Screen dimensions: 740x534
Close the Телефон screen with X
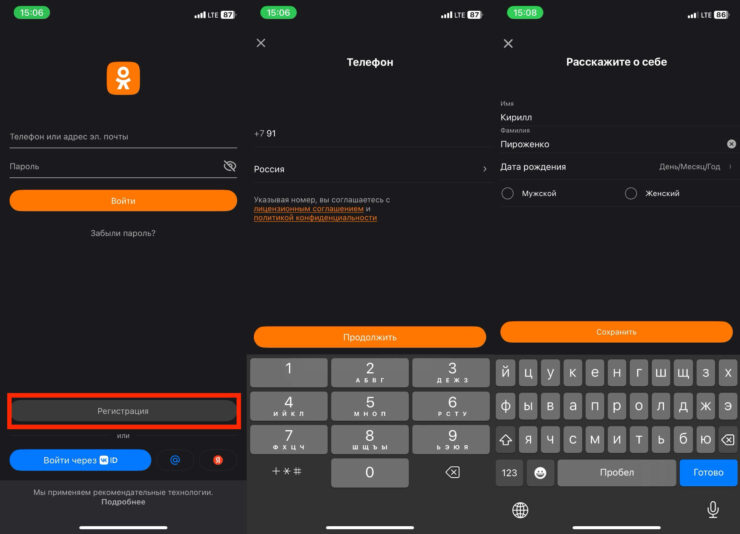coord(261,43)
